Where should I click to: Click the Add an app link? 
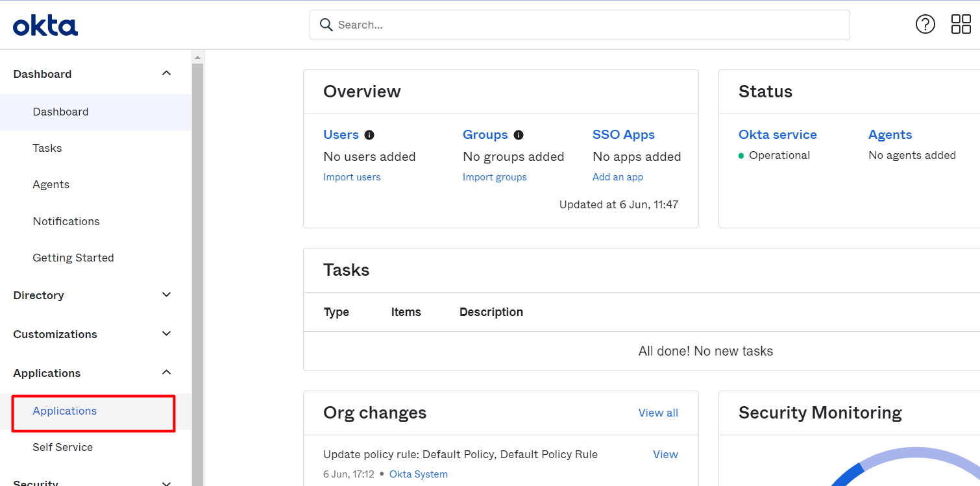click(x=617, y=177)
